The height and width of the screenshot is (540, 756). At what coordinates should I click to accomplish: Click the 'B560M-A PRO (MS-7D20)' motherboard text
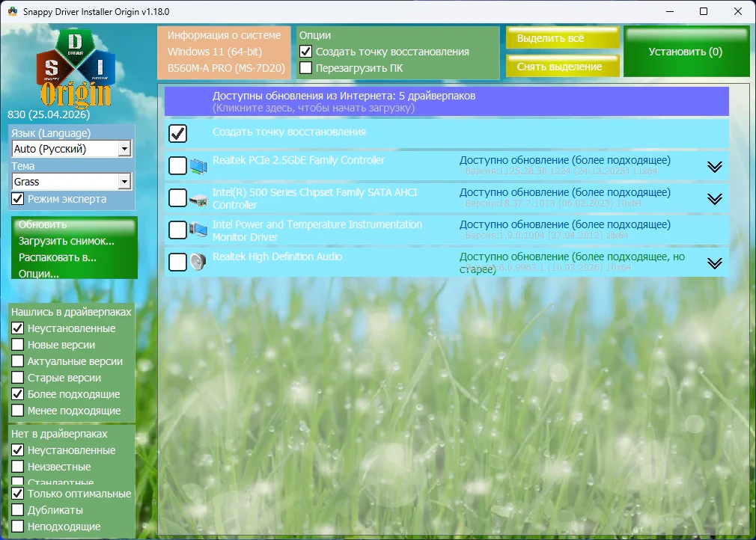point(226,68)
